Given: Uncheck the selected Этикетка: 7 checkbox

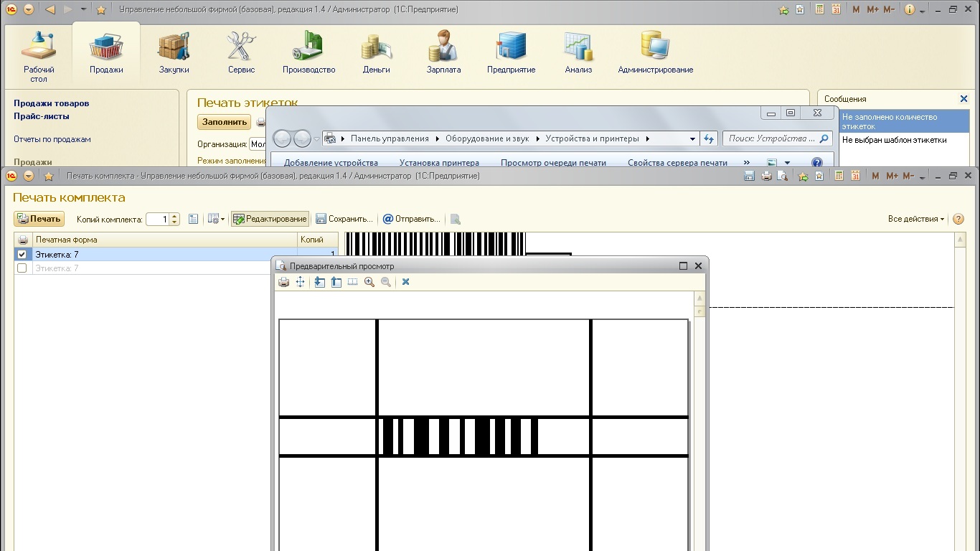Looking at the screenshot, I should point(22,255).
